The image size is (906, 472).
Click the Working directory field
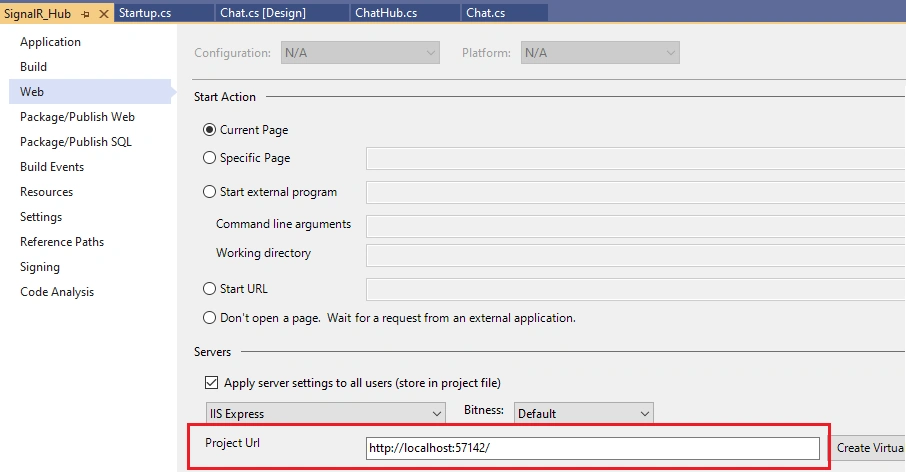[636, 255]
